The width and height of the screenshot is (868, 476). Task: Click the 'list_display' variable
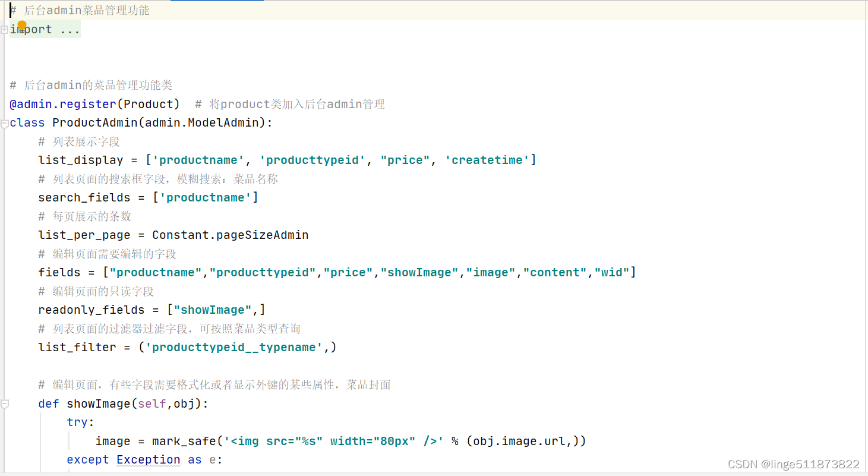81,160
